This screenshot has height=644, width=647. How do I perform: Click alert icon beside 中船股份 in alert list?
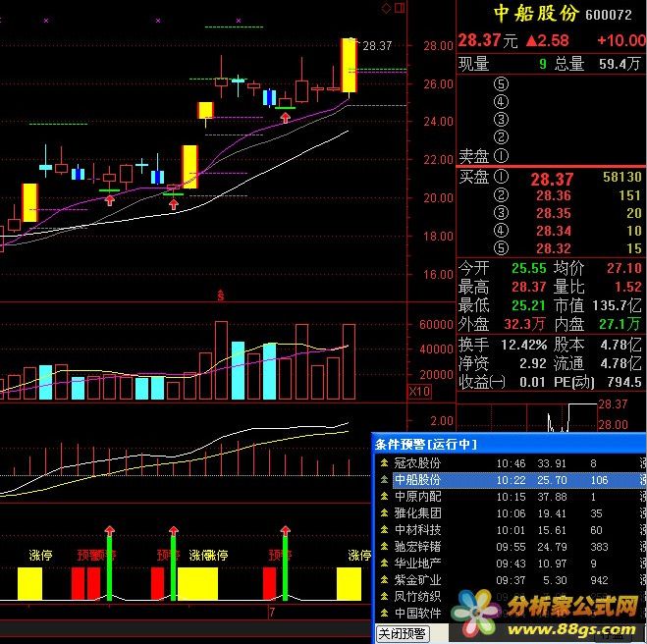[384, 480]
